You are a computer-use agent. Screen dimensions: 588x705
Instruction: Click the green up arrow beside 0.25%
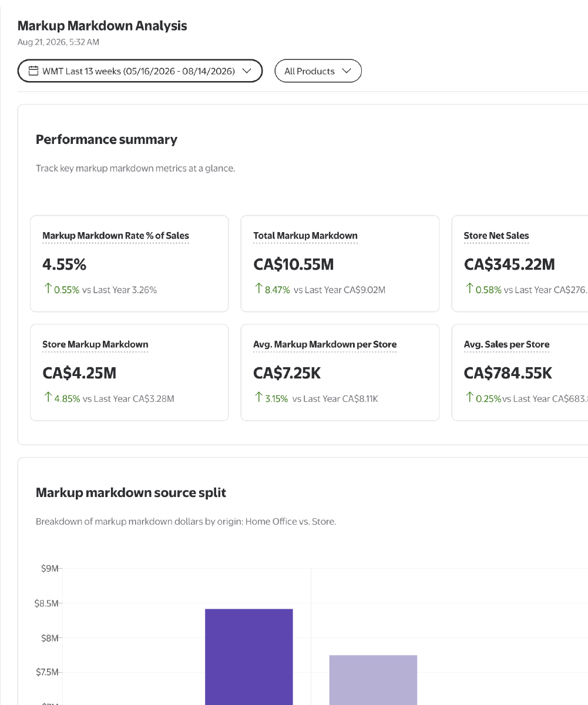[x=469, y=397]
